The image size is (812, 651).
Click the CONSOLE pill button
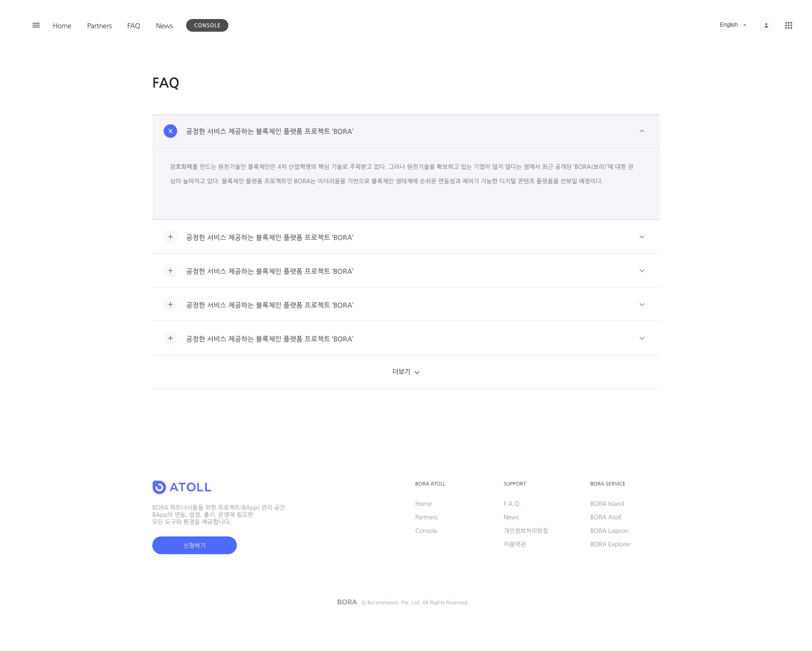point(207,25)
